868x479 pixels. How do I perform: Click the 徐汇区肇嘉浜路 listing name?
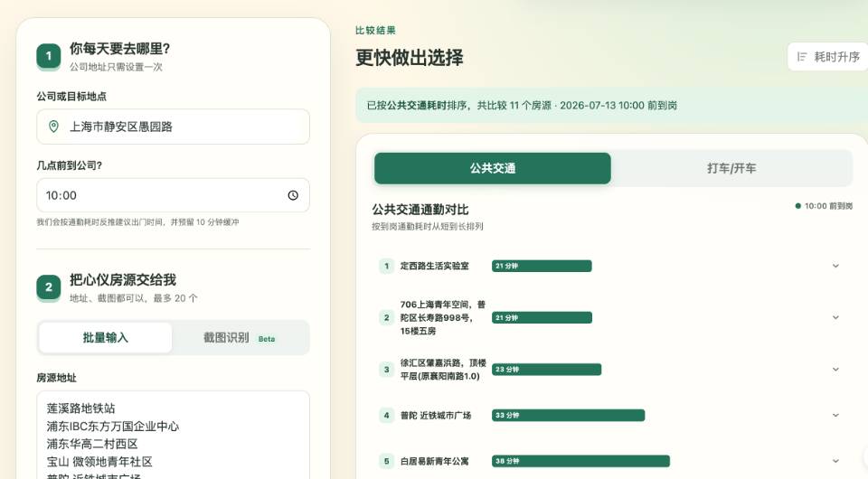443,370
